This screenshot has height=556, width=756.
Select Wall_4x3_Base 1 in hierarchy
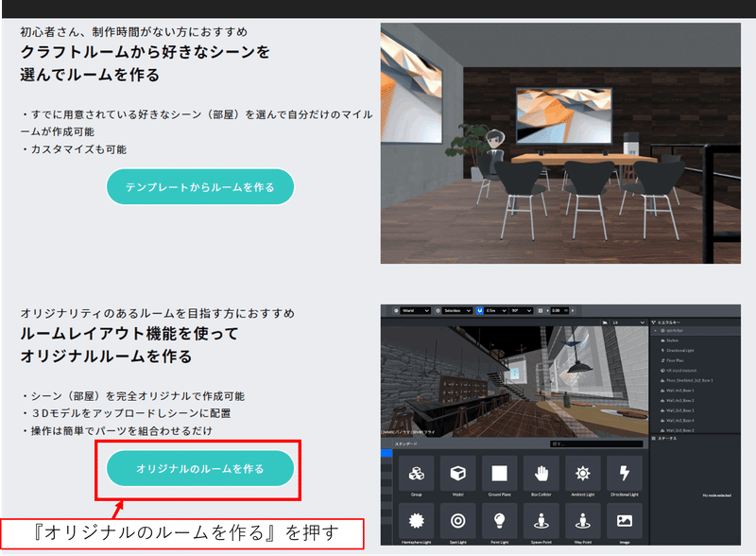[x=678, y=391]
